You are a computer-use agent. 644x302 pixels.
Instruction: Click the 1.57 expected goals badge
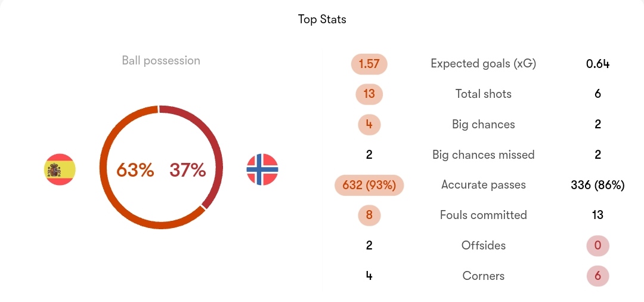(x=369, y=64)
